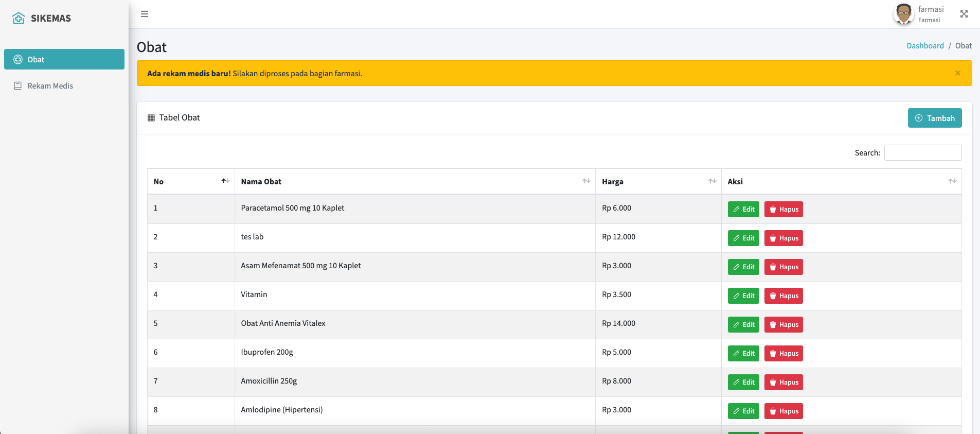The height and width of the screenshot is (434, 980).
Task: Edit the Amoxicillin 250g entry
Action: [743, 383]
